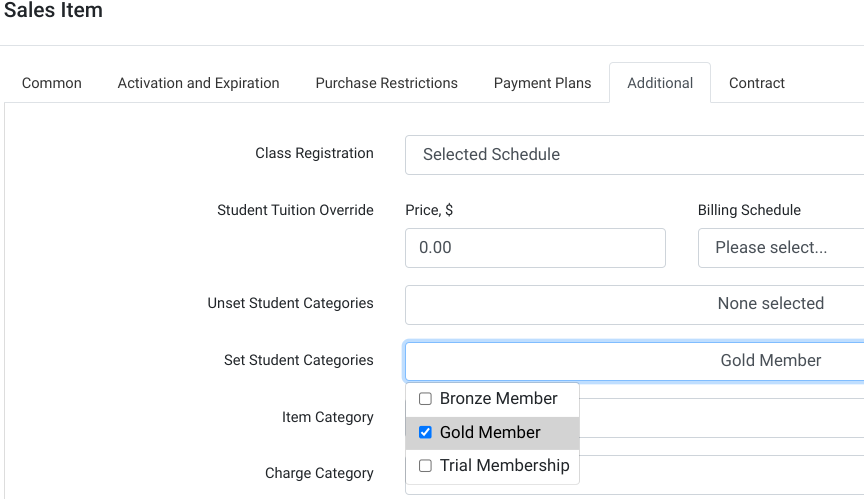Uncheck the Gold Member checkbox

click(x=425, y=432)
